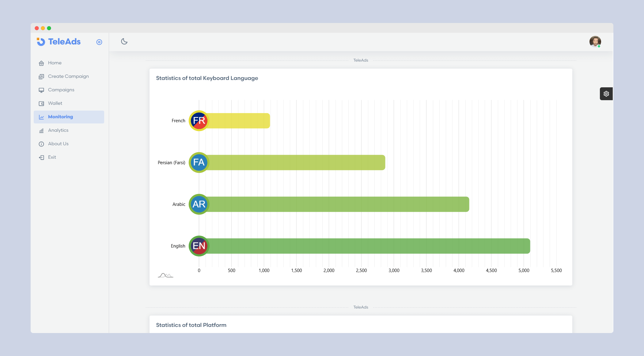
Task: Open Campaigns from sidebar
Action: 61,90
